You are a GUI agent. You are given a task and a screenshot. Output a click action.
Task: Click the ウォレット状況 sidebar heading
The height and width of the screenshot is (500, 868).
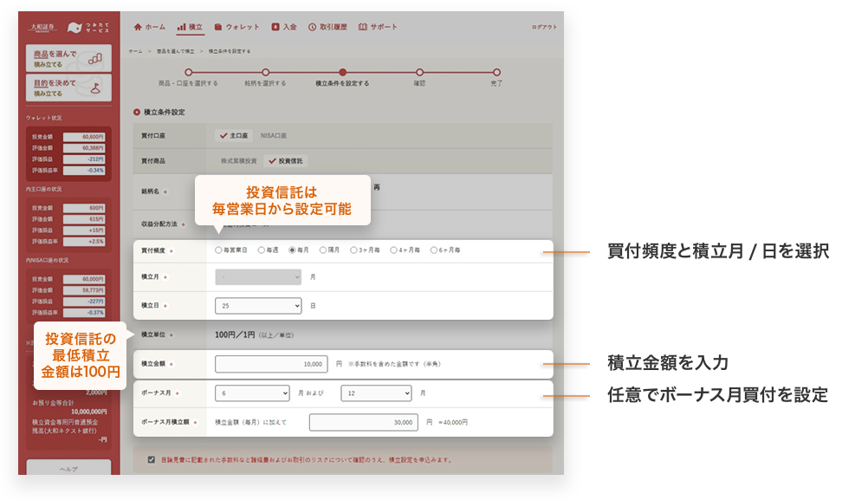coord(43,118)
